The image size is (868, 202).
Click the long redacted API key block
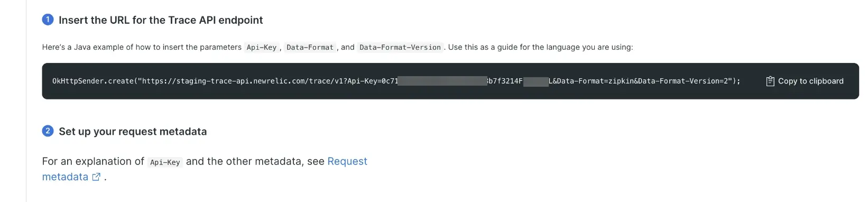click(x=442, y=81)
